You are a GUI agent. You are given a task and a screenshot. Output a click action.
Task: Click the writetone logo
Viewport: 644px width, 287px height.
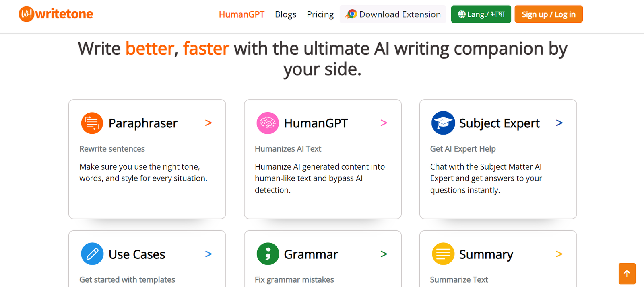[x=56, y=14]
